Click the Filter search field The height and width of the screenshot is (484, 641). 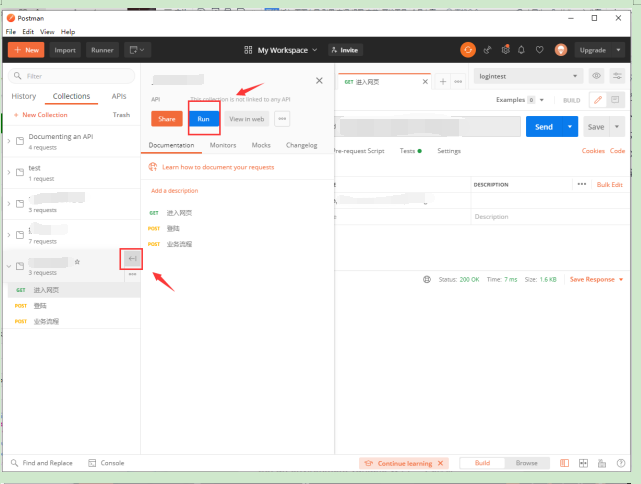coord(72,76)
